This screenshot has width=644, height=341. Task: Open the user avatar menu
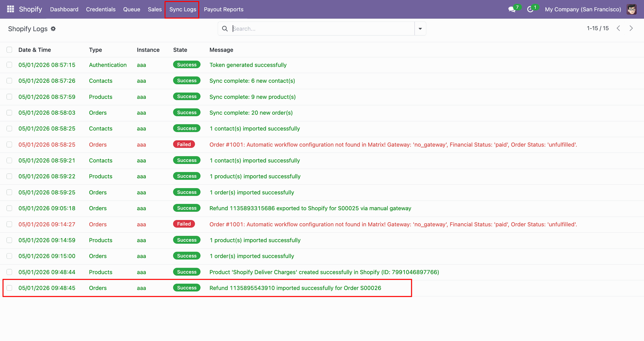[x=632, y=9]
